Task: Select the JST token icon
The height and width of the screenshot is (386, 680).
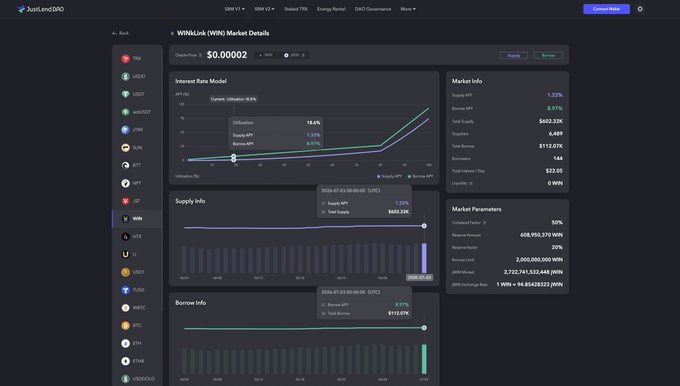Action: click(125, 201)
